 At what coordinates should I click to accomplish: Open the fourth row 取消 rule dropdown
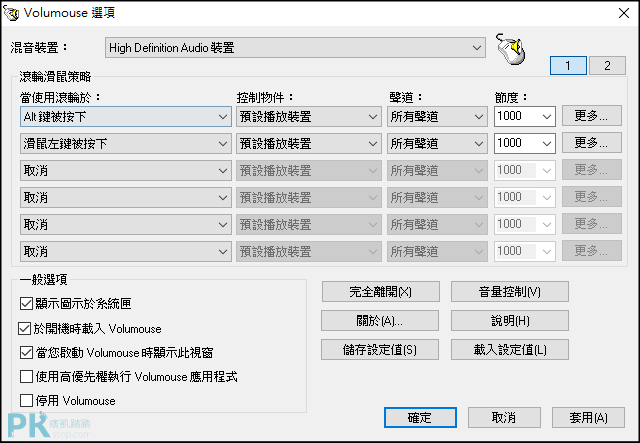126,198
